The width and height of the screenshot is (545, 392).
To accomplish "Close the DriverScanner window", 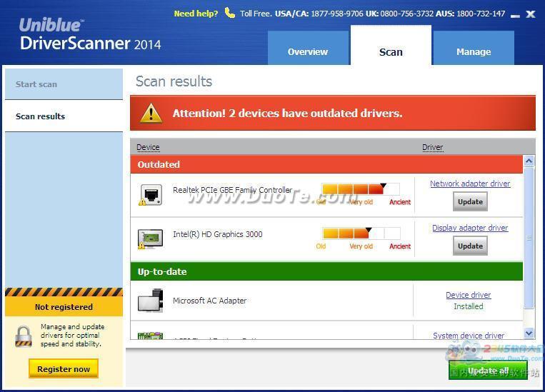I will click(531, 14).
